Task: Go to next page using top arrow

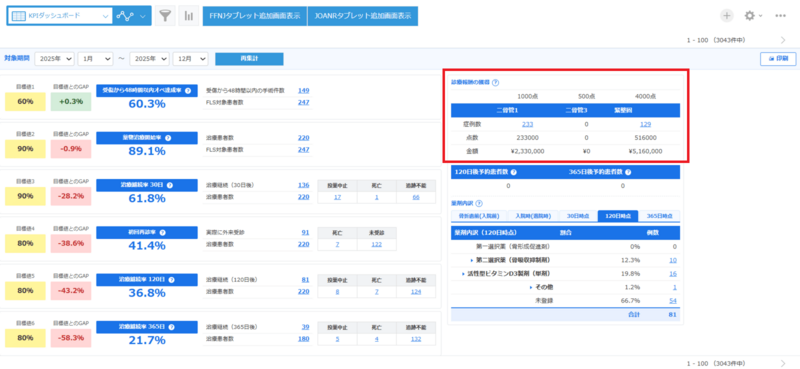Action: (x=784, y=40)
